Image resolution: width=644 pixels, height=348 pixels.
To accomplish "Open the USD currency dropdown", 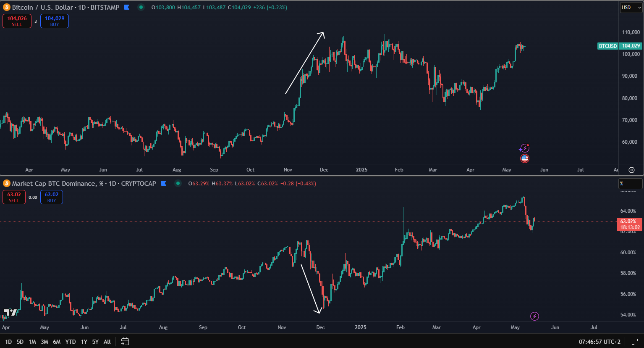I will 631,8.
